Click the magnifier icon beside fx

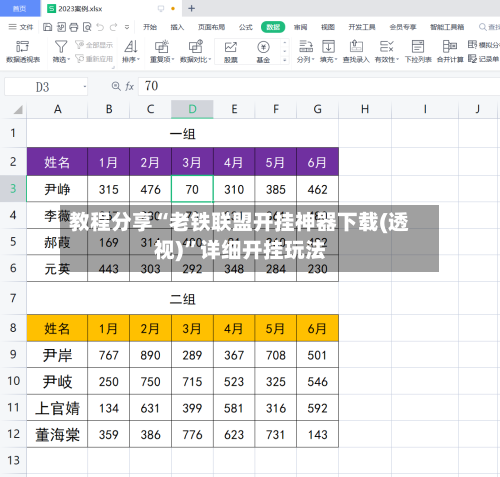click(116, 86)
